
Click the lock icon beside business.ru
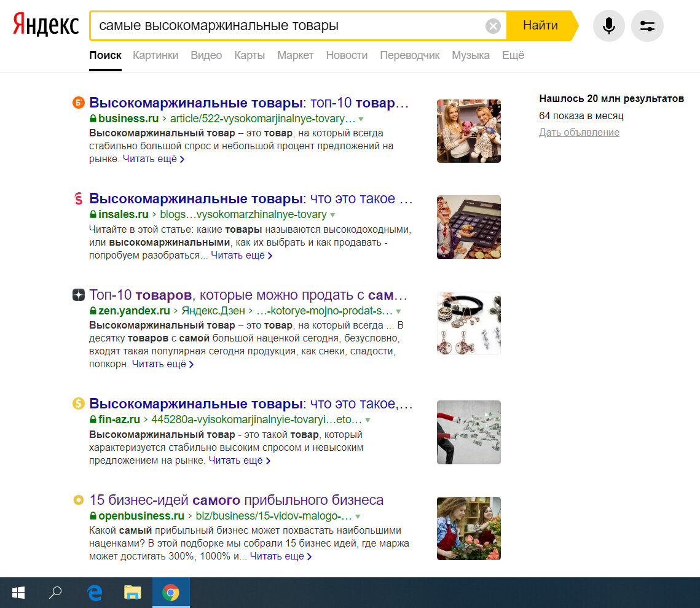point(93,119)
